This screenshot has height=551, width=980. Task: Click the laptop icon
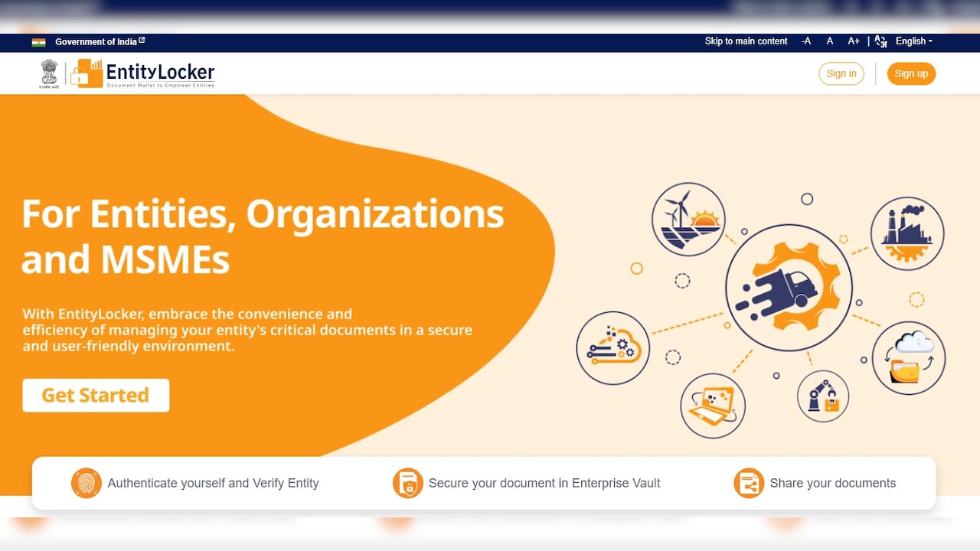coord(713,406)
